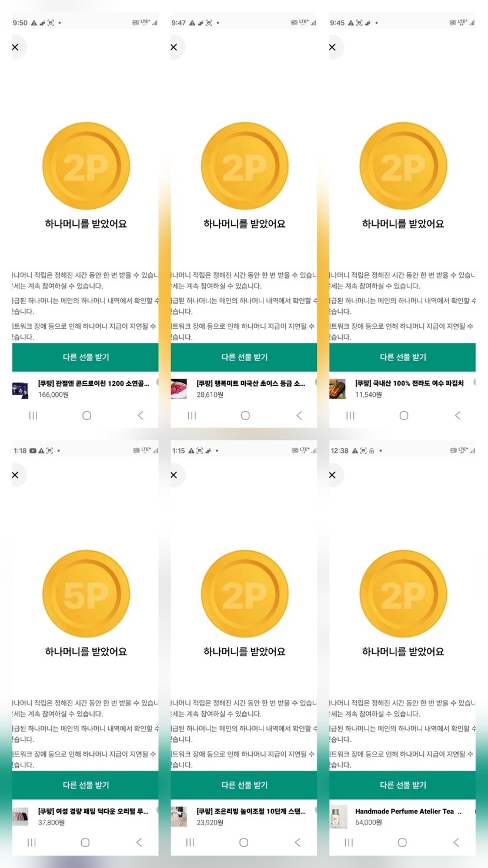Tap 다른 선물 받기 above the Handmade Perfume ad
Viewport: 488px width, 868px height.
click(403, 785)
